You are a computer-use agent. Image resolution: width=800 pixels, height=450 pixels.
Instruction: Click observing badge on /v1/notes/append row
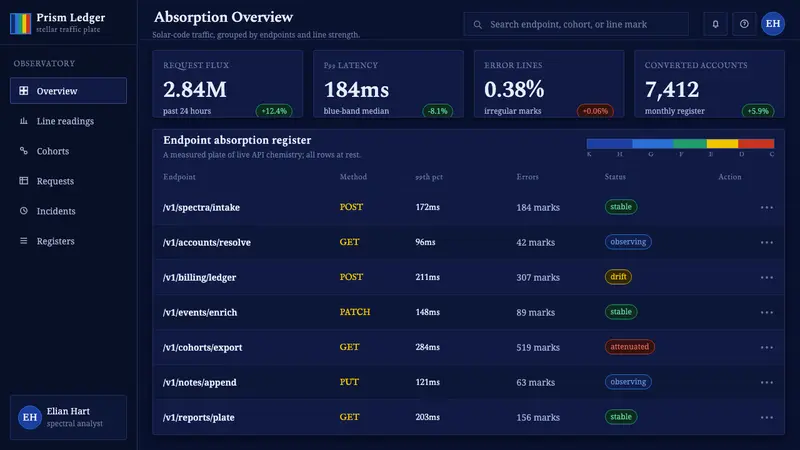pyautogui.click(x=628, y=382)
